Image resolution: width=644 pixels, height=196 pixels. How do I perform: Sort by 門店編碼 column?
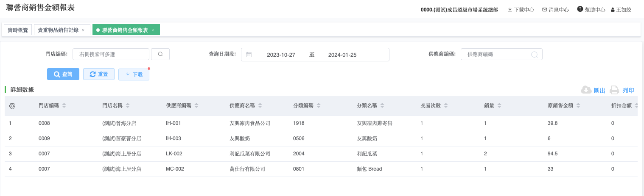[x=64, y=106]
